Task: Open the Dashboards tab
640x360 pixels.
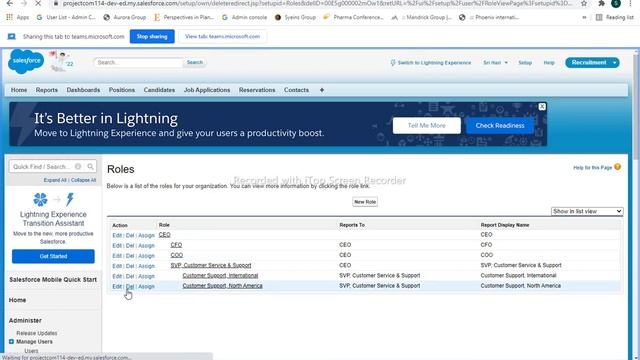Action: 83,90
